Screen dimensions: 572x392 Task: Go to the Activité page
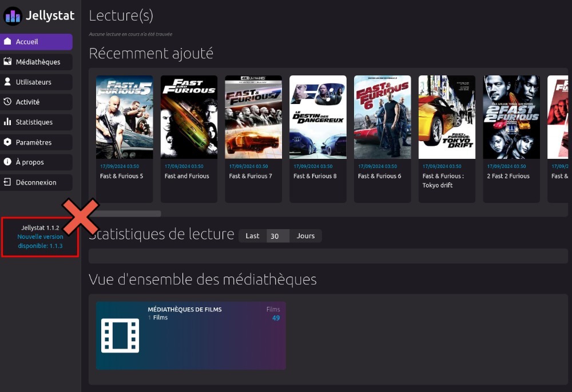tap(28, 102)
